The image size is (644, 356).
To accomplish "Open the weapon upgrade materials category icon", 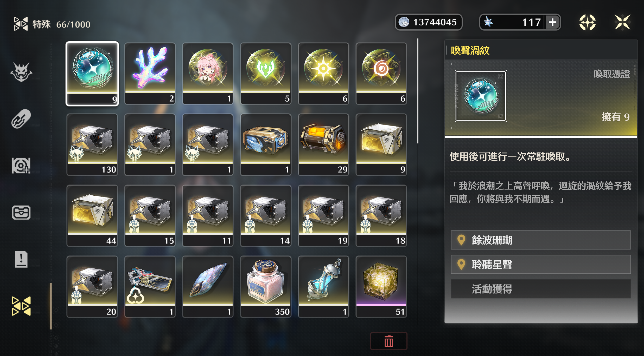I will [x=21, y=166].
